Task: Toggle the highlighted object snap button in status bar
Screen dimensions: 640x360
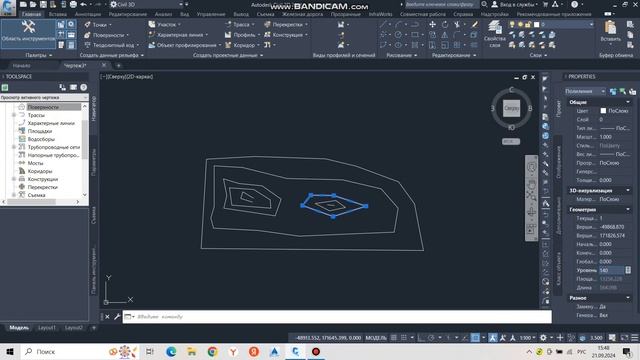Action: pos(476,338)
